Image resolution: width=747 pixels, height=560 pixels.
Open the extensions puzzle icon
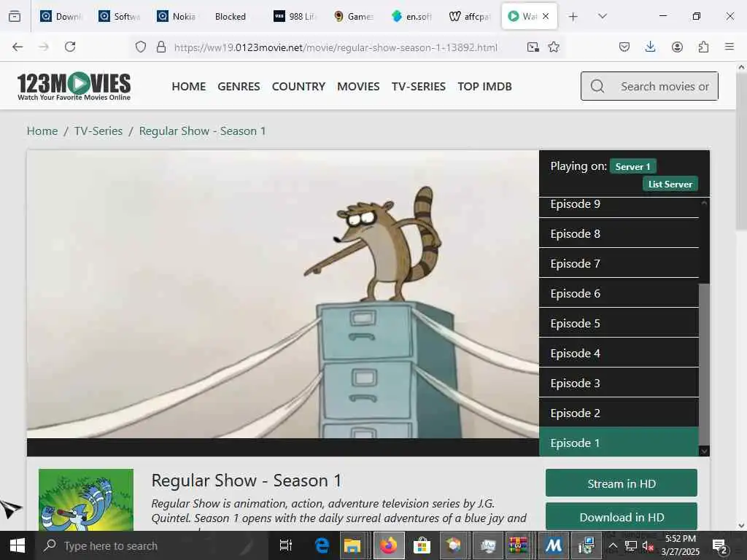[703, 47]
